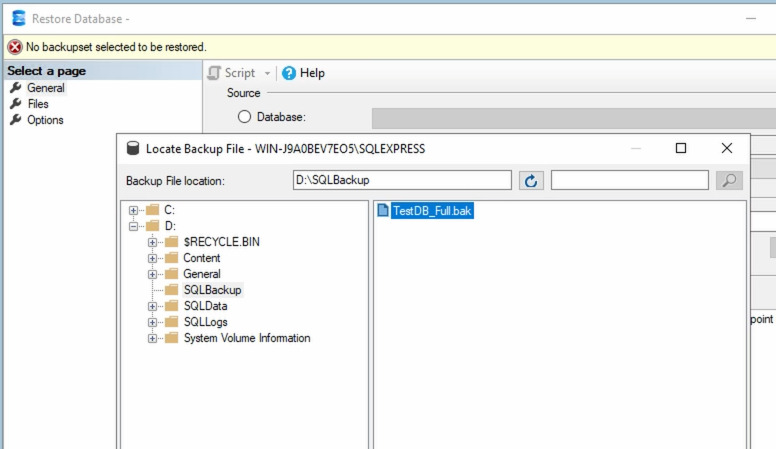Click the Help question mark icon

pos(289,73)
